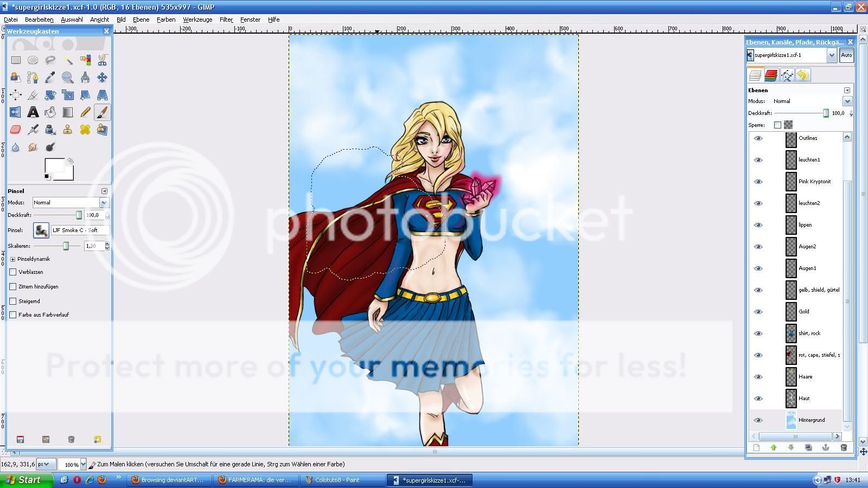Check the Steigernd option

[x=13, y=301]
